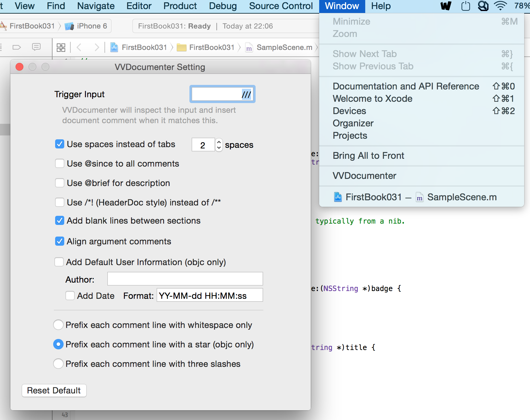The width and height of the screenshot is (530, 420).
Task: Open FirstBook031 project jump bar segment
Action: [139, 48]
